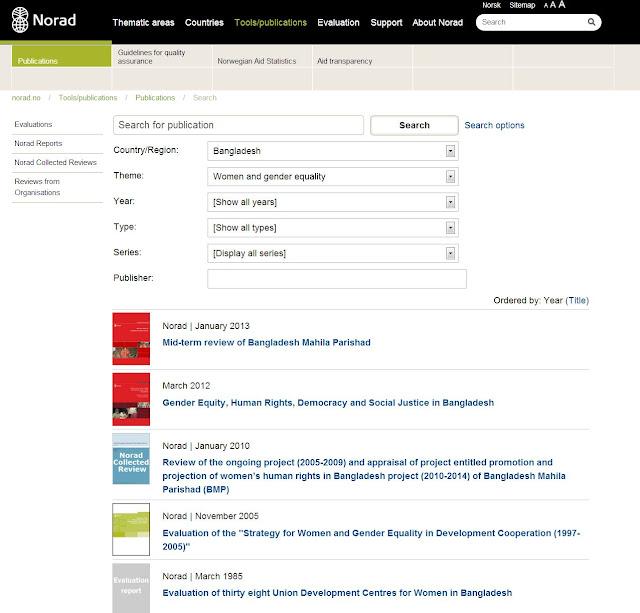Open Evaluation of thirty eight Union Development Centres
The width and height of the screenshot is (640, 613).
tap(337, 593)
